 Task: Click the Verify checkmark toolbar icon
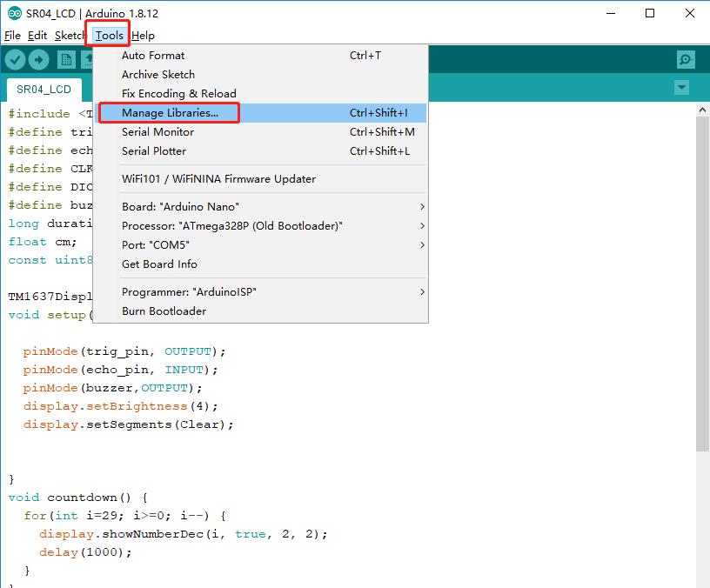click(x=16, y=59)
